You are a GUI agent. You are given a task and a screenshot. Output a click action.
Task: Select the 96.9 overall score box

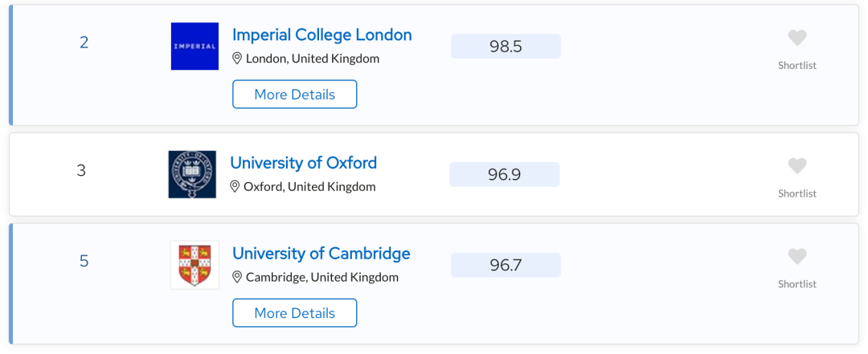coord(504,175)
